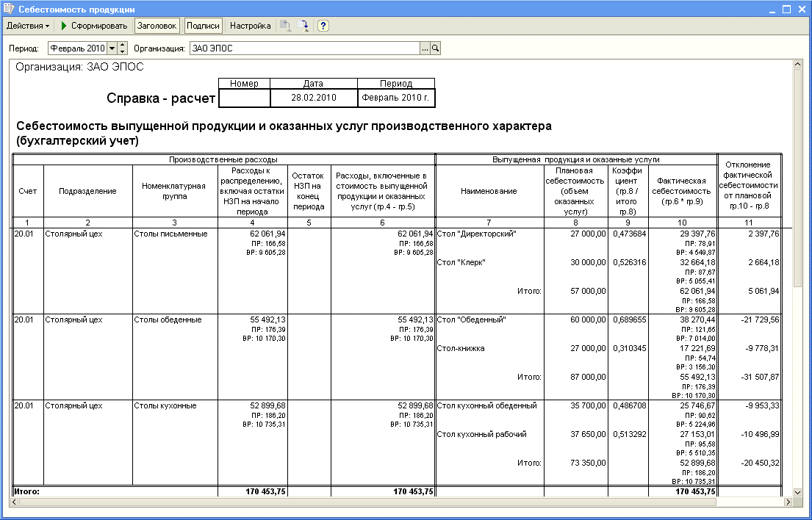This screenshot has width=812, height=520.
Task: Click the save settings toolbar icon
Action: pos(303,26)
